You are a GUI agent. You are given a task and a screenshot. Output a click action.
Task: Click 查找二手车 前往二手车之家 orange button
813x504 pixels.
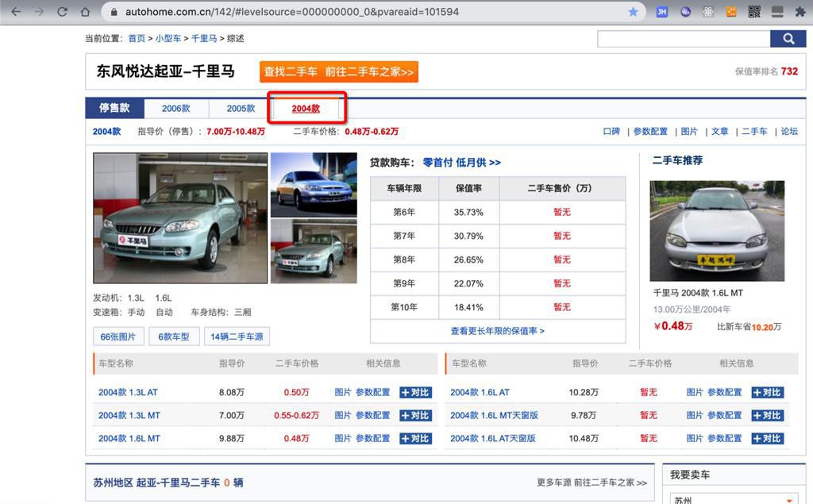click(339, 71)
